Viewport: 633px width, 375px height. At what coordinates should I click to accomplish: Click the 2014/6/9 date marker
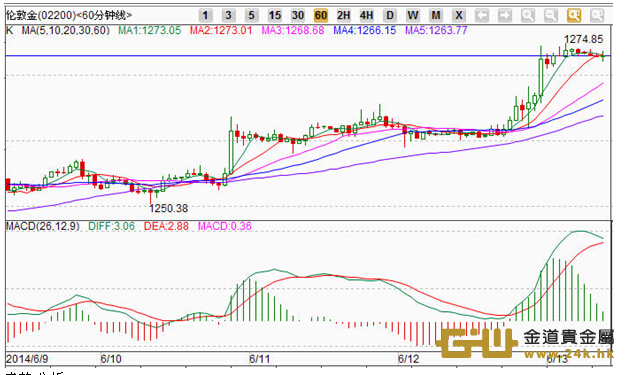(x=27, y=358)
